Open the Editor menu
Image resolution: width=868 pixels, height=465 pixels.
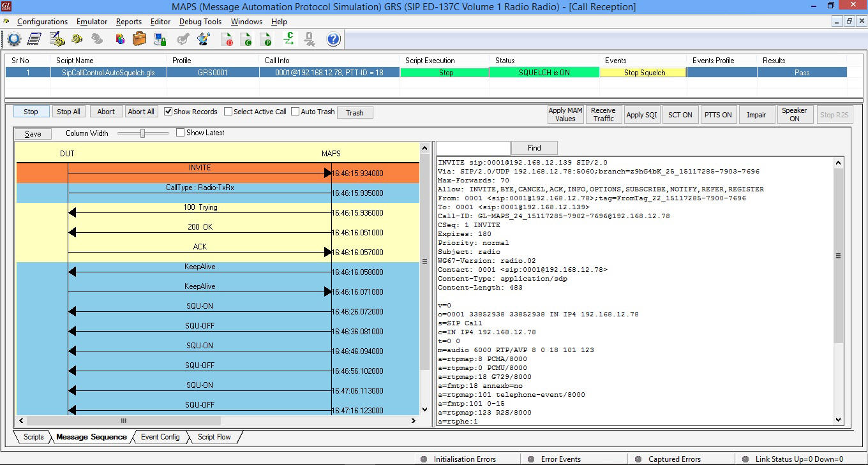coord(160,22)
